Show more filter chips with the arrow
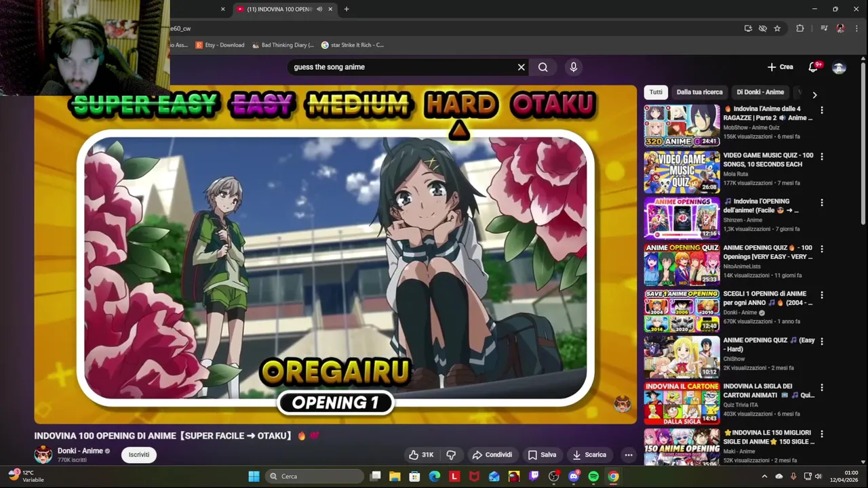Screen dimensions: 868x488 pyautogui.click(x=814, y=95)
